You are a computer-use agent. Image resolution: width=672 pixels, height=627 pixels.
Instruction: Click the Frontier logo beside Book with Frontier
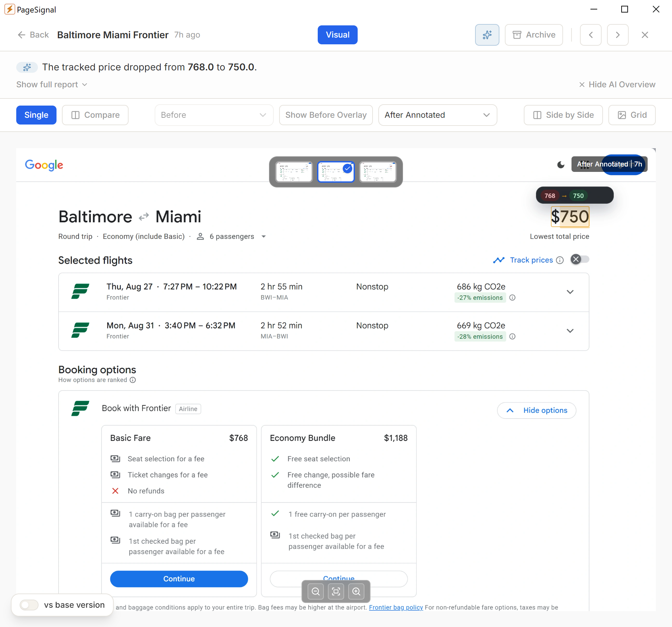80,408
